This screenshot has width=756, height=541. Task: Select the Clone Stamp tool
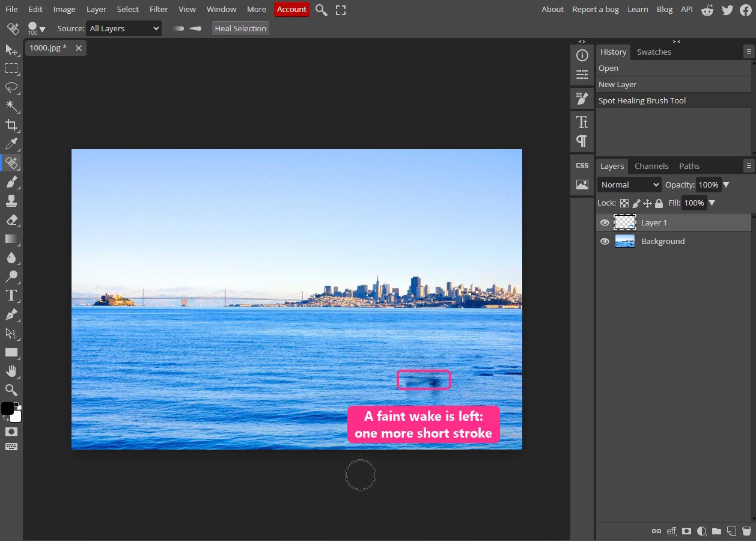pos(11,201)
